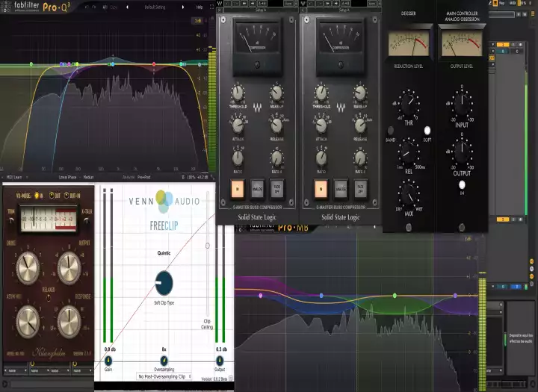Toggle the FADE OFF button on left SSL compressor
Viewport: 538px width, 392px height.
click(x=277, y=189)
